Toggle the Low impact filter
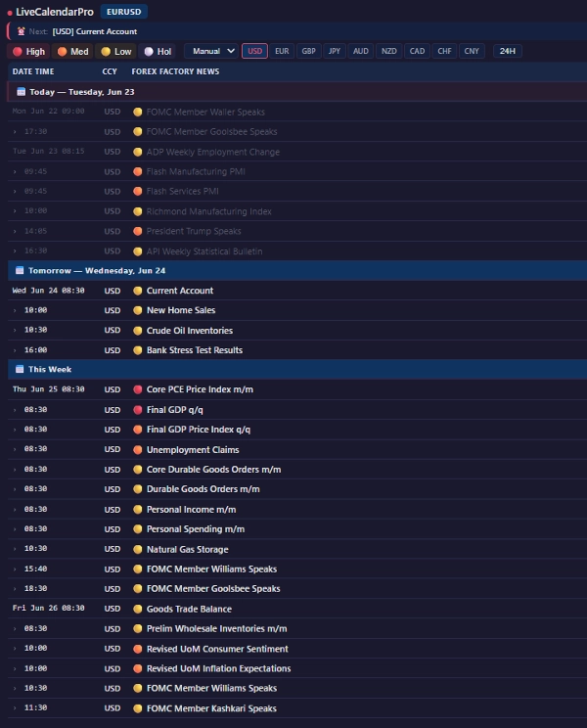 coord(116,52)
